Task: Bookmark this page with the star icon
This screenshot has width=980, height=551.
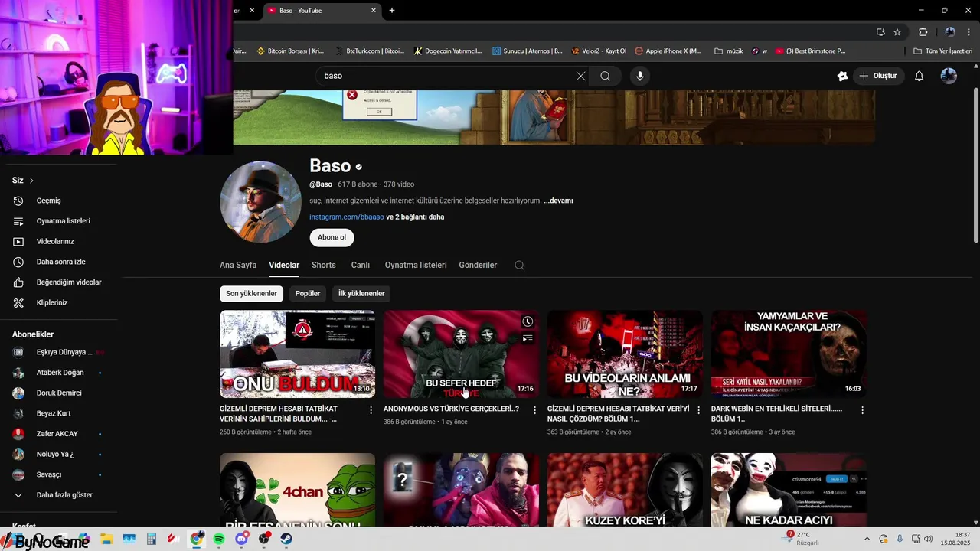Action: tap(897, 32)
